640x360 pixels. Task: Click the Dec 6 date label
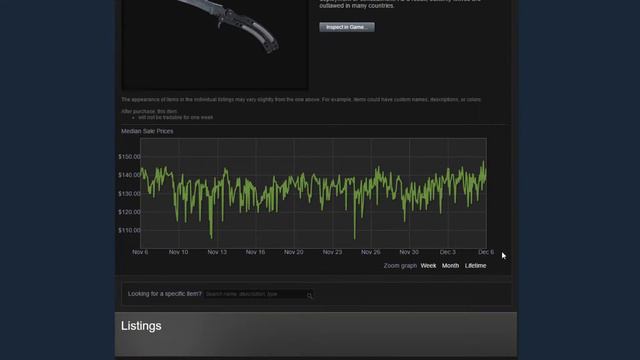pyautogui.click(x=486, y=252)
